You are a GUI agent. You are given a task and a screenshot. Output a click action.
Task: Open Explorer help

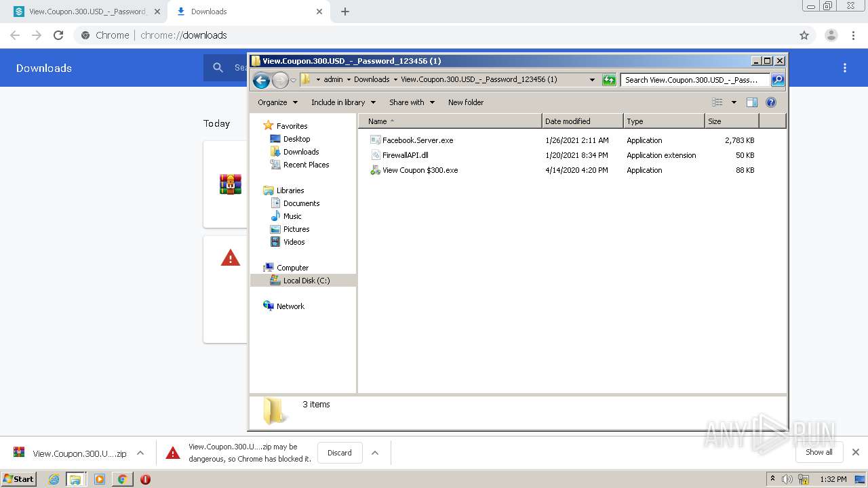pyautogui.click(x=771, y=102)
